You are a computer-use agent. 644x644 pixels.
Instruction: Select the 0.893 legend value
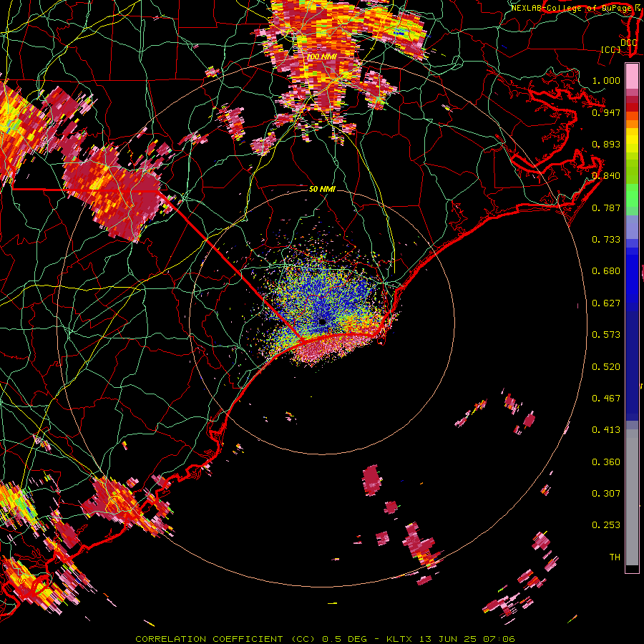(x=606, y=144)
